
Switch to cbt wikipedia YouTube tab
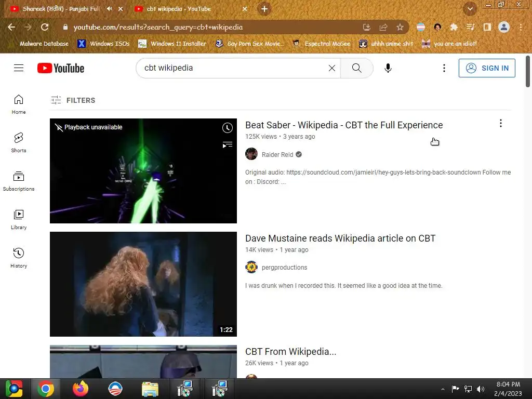179,9
